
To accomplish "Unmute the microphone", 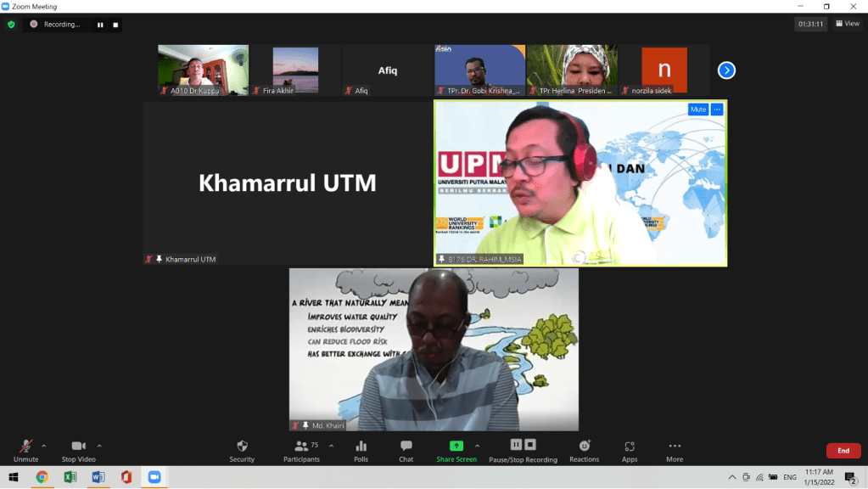I will (x=25, y=450).
